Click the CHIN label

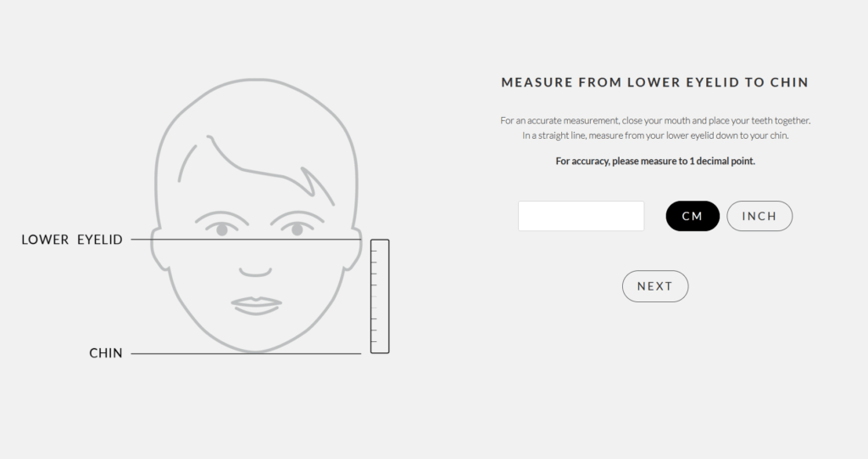click(106, 353)
